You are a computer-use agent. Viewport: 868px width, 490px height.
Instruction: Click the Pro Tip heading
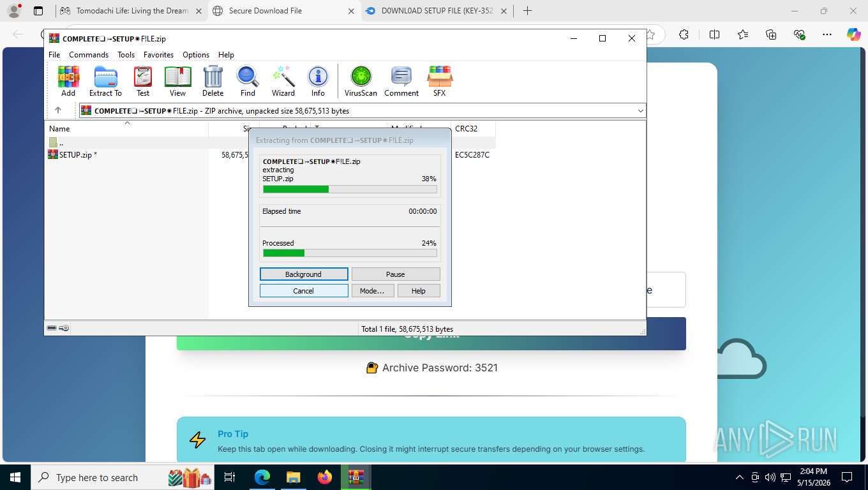coord(233,434)
